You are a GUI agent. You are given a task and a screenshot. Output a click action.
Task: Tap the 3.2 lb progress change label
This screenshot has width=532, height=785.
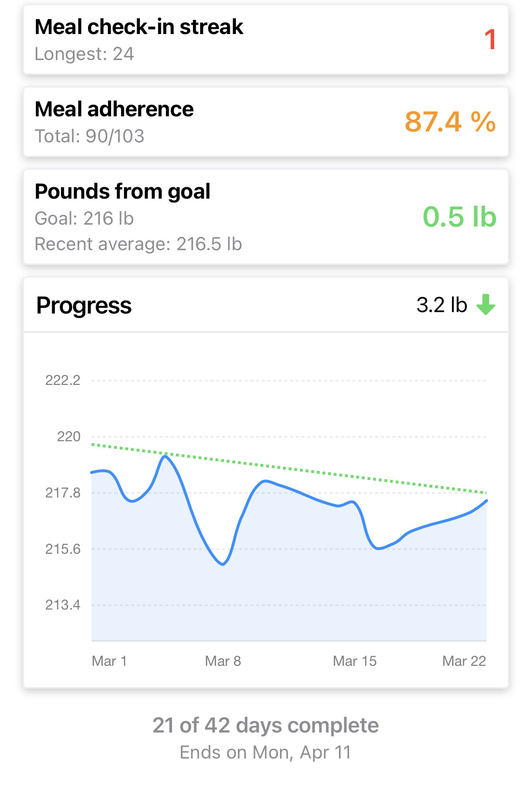click(442, 305)
